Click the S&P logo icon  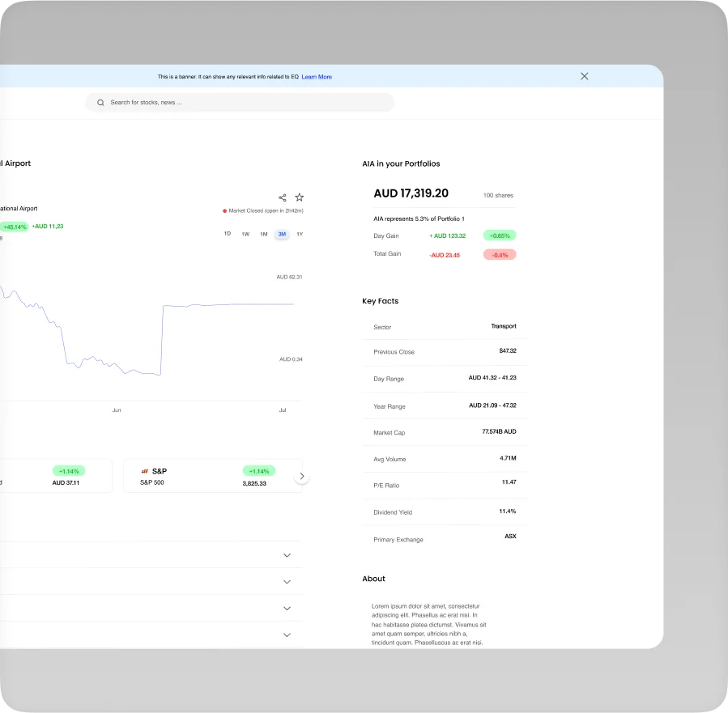tap(144, 471)
